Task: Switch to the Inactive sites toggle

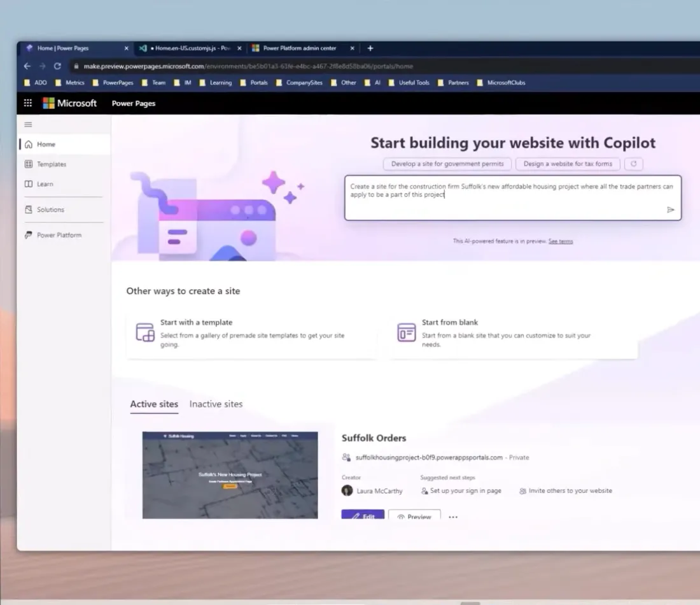Action: point(215,404)
